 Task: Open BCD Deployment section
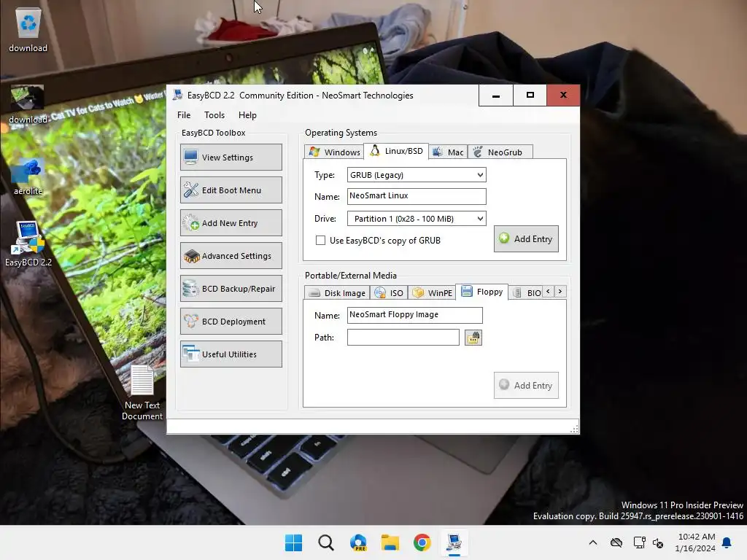tap(231, 322)
